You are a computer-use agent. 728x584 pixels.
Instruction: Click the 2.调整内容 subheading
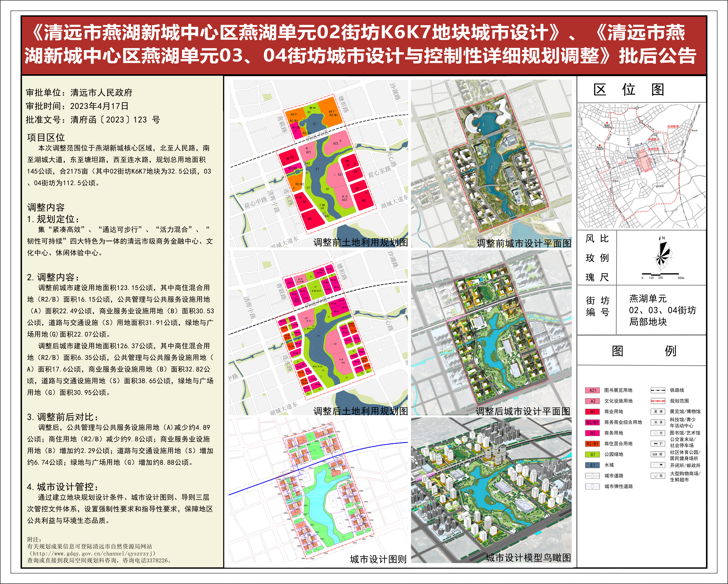click(53, 277)
